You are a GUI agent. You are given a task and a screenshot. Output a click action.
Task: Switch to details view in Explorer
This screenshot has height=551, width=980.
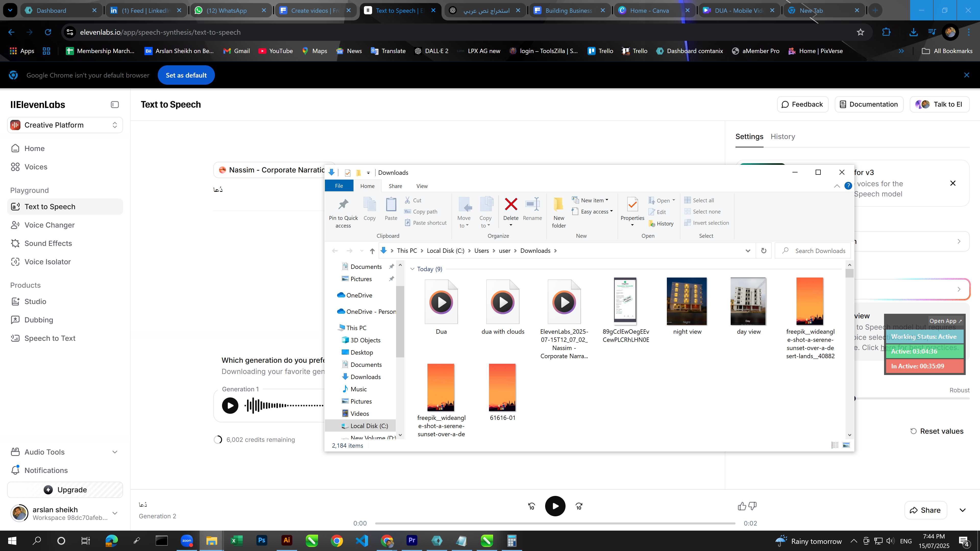[835, 445]
